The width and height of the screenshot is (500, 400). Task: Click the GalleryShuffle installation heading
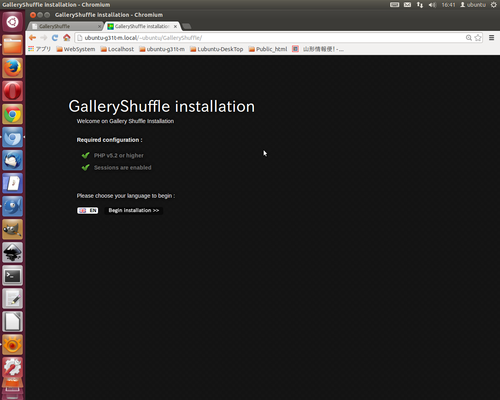coord(162,106)
